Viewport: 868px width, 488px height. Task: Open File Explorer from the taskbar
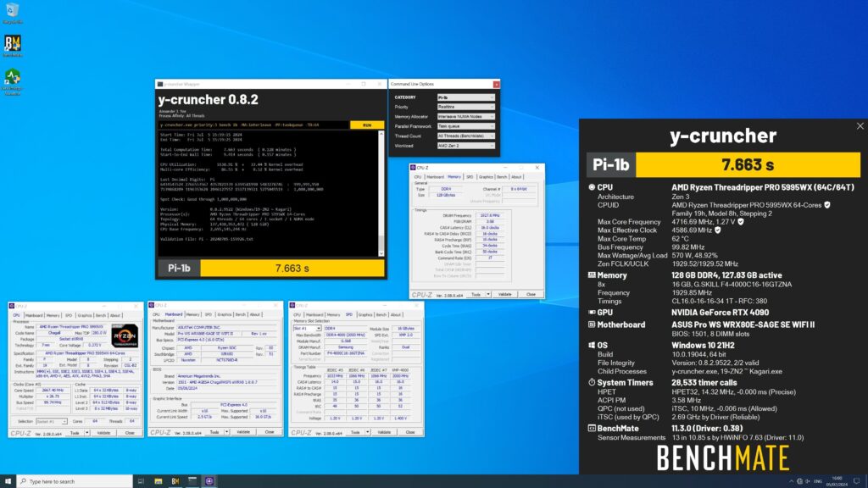point(159,481)
